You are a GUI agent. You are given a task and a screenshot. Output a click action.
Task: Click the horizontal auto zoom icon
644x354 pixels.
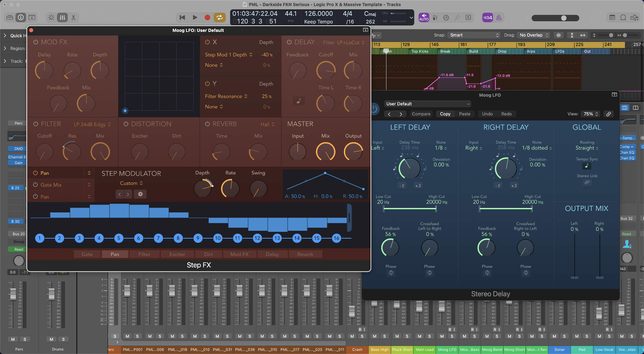click(583, 35)
